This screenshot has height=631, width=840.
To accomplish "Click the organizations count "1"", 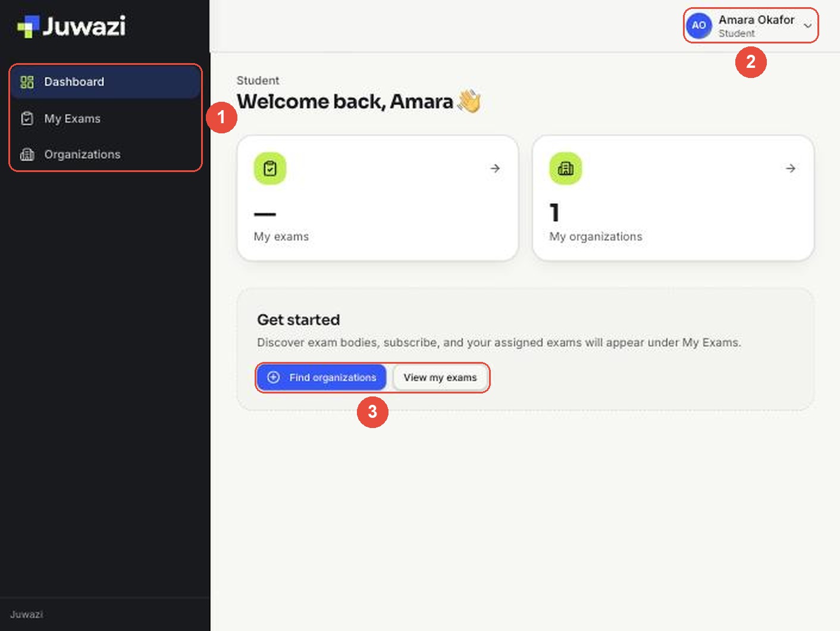I will pyautogui.click(x=554, y=213).
